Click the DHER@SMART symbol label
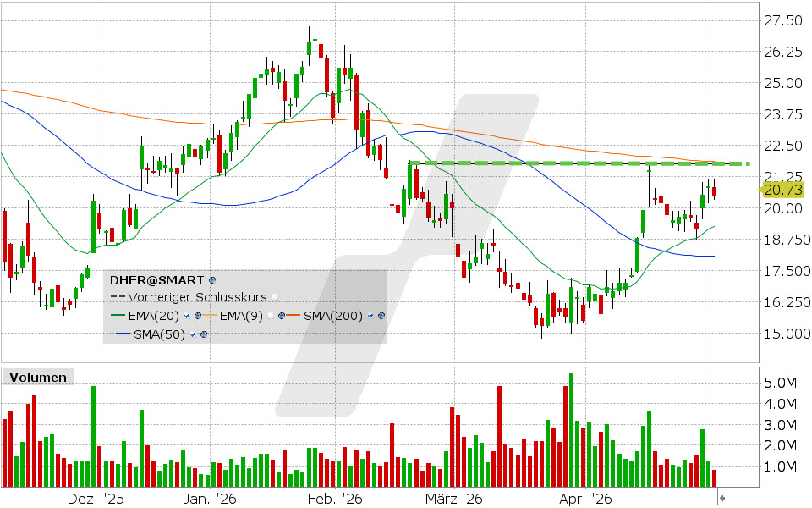 (157, 280)
